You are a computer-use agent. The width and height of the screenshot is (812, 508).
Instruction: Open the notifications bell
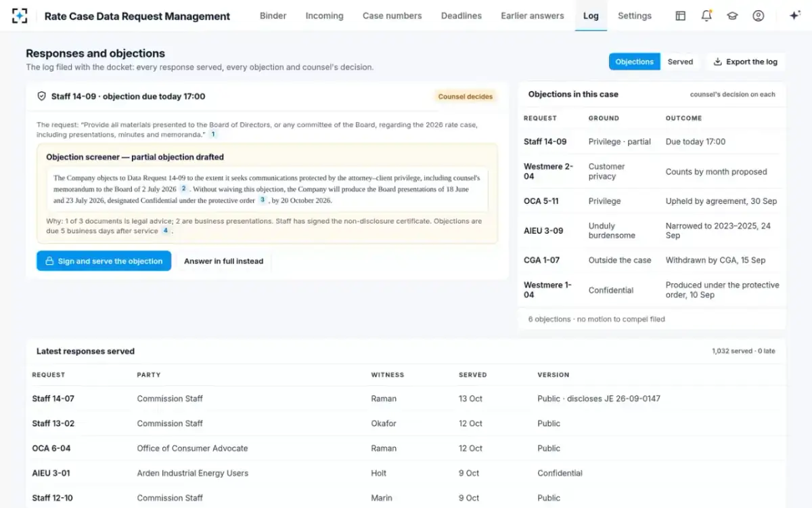point(706,16)
